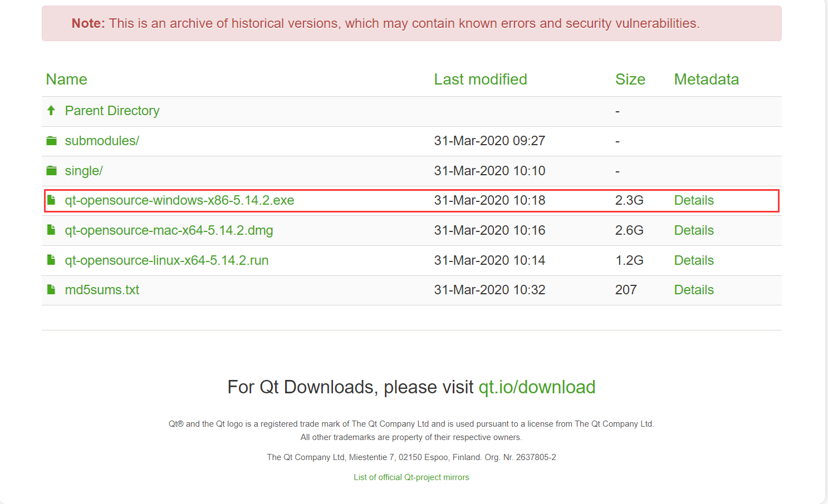The width and height of the screenshot is (828, 504).
Task: Click the 2.6G size of mac dmg
Action: pos(629,230)
